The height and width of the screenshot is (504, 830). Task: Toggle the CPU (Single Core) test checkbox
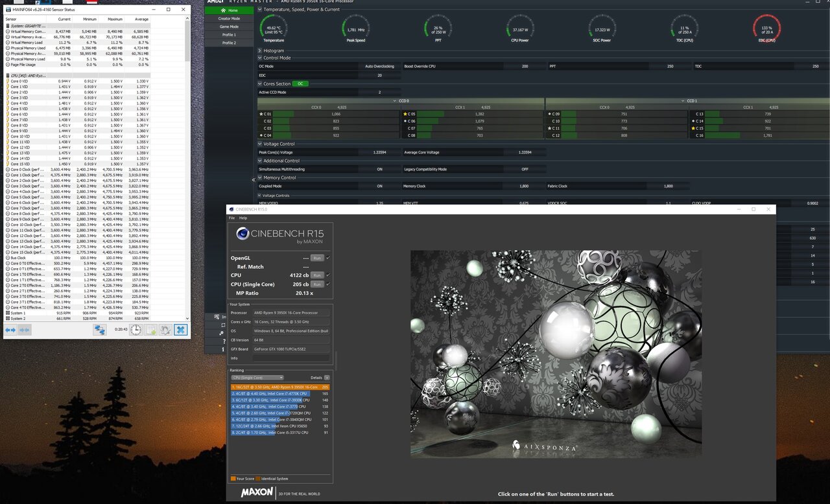pyautogui.click(x=328, y=284)
